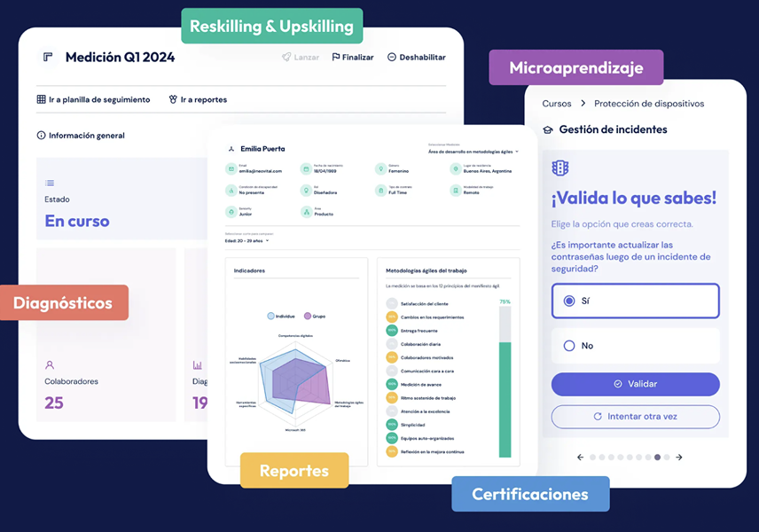Click the email icon next to emilia@neovital.com
The image size is (759, 532).
click(x=231, y=169)
